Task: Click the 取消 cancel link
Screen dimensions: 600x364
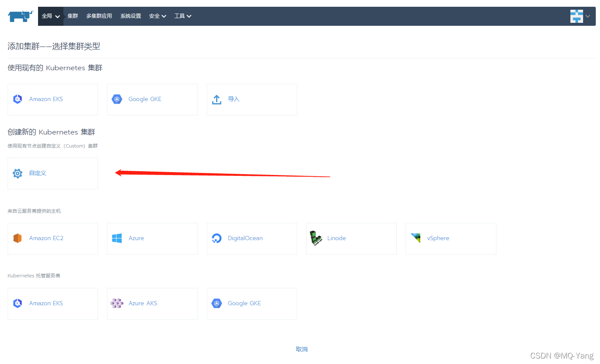Action: (x=302, y=349)
